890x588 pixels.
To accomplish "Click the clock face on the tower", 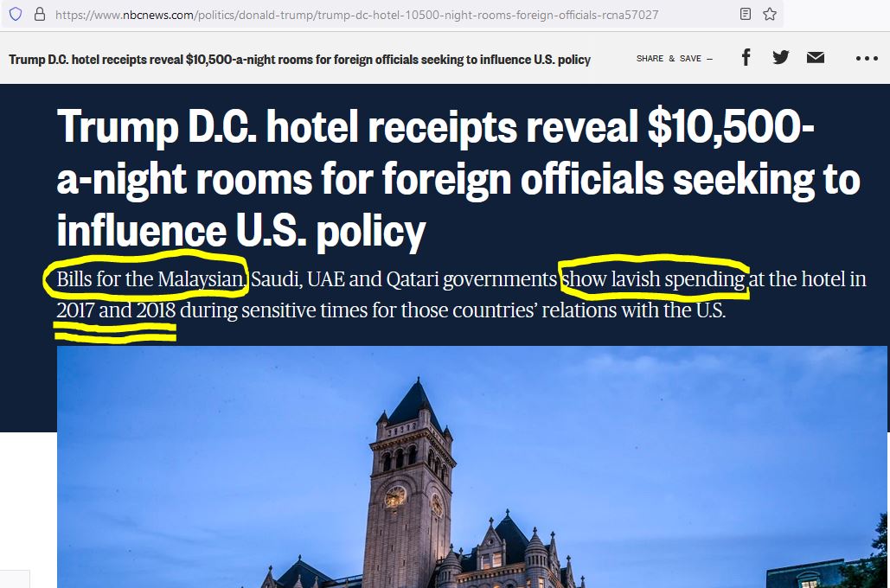I will (x=395, y=496).
